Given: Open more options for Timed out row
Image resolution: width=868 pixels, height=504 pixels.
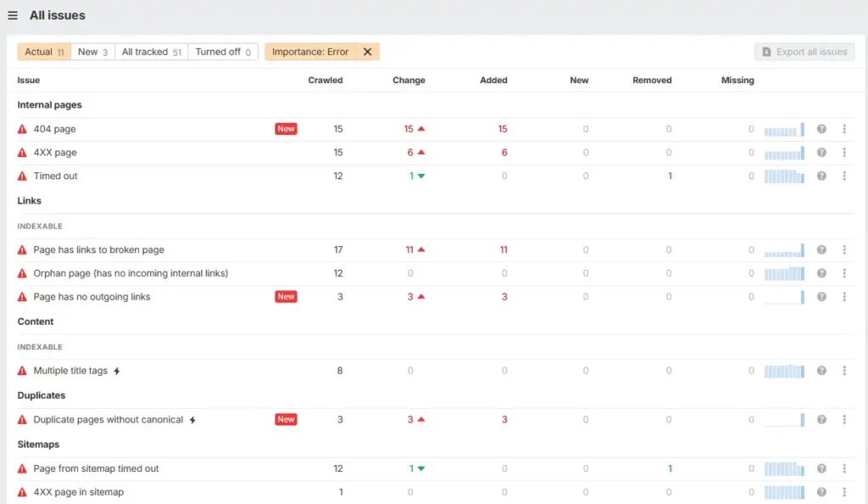Looking at the screenshot, I should pyautogui.click(x=844, y=176).
